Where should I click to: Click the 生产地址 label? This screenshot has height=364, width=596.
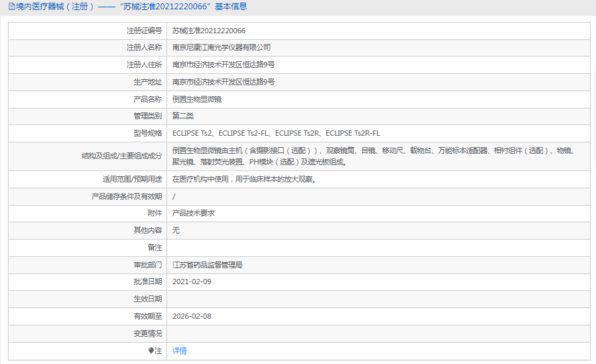(147, 82)
